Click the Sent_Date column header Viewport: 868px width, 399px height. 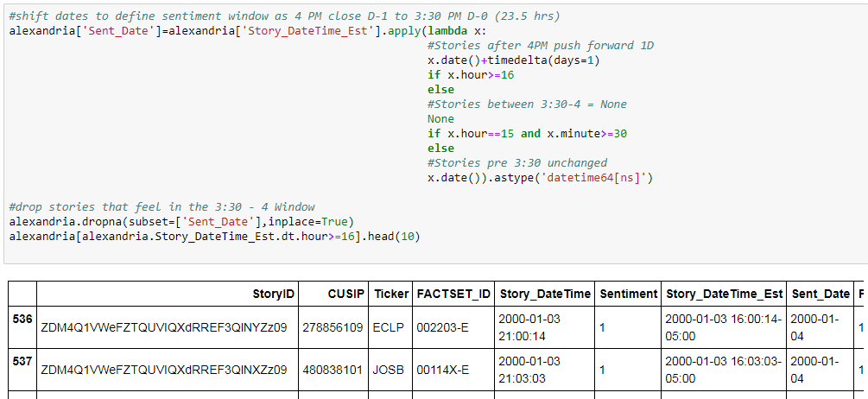coord(820,294)
